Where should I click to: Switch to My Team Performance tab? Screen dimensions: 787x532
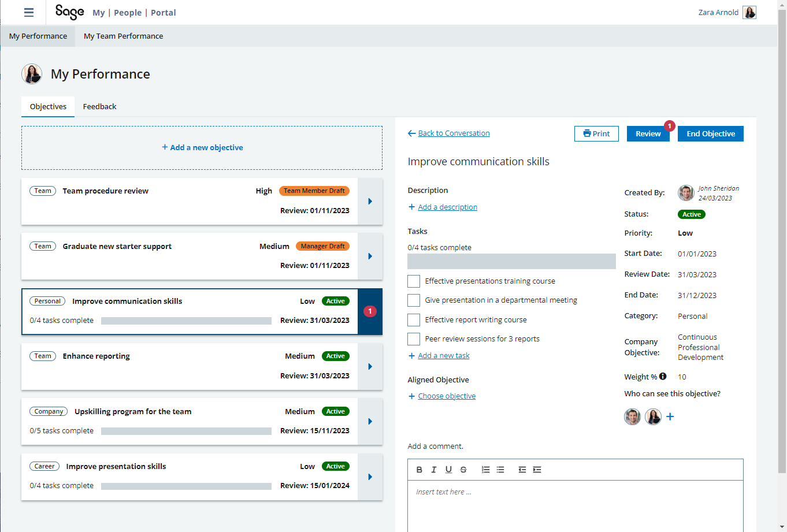(123, 36)
